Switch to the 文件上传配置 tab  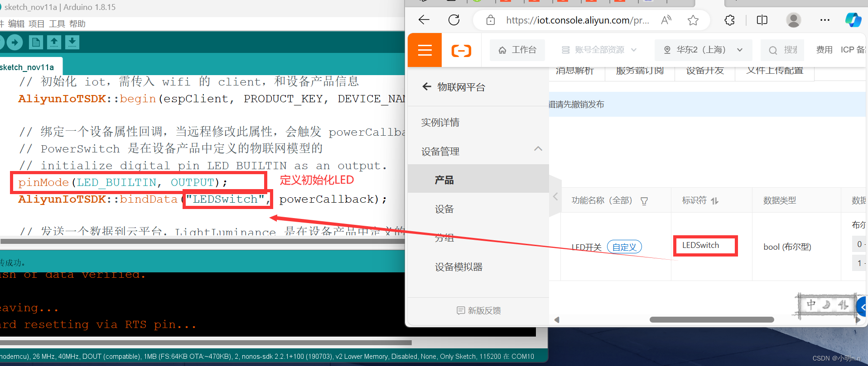(775, 71)
